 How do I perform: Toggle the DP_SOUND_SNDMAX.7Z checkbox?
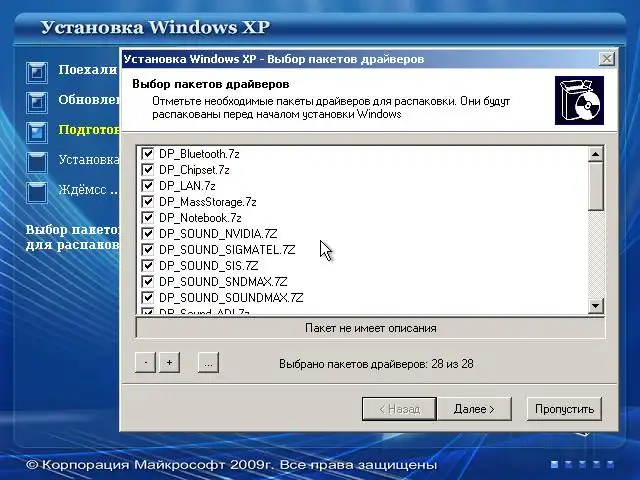tap(147, 282)
